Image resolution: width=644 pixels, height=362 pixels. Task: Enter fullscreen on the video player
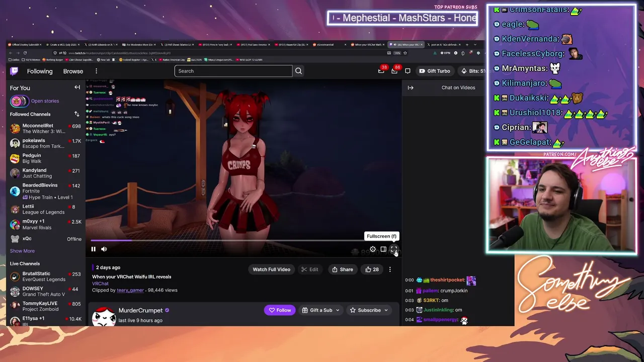394,249
